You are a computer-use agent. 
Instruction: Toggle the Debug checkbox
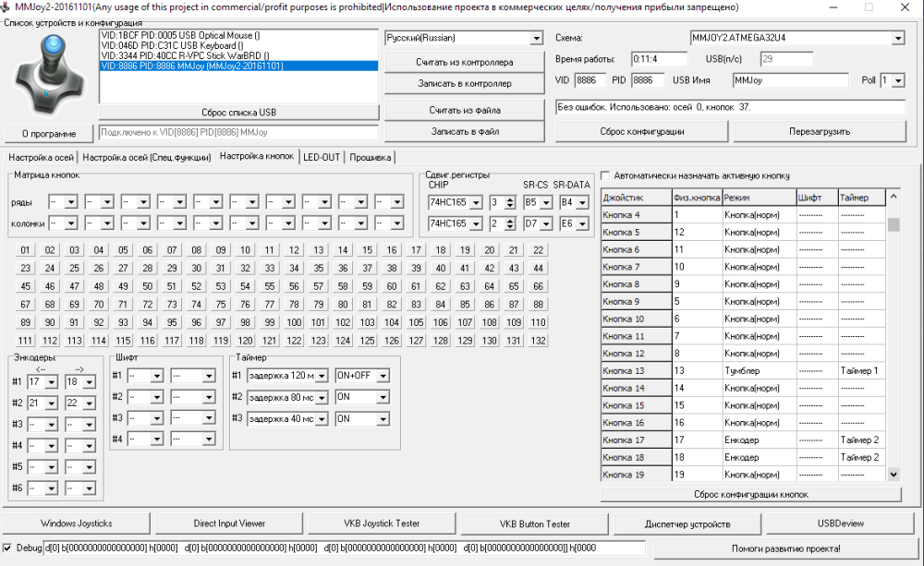(x=8, y=548)
